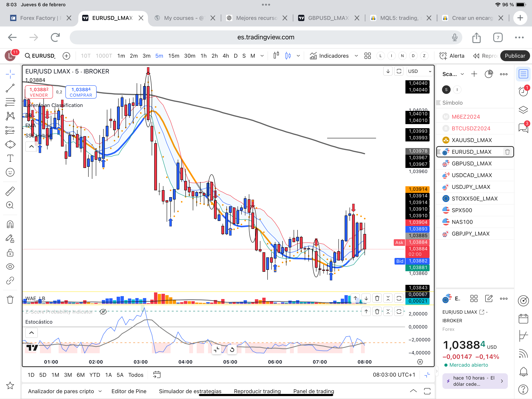Screen dimensions: 532x399
Task: Toggle hide all drawings eye icon
Action: tap(10, 267)
